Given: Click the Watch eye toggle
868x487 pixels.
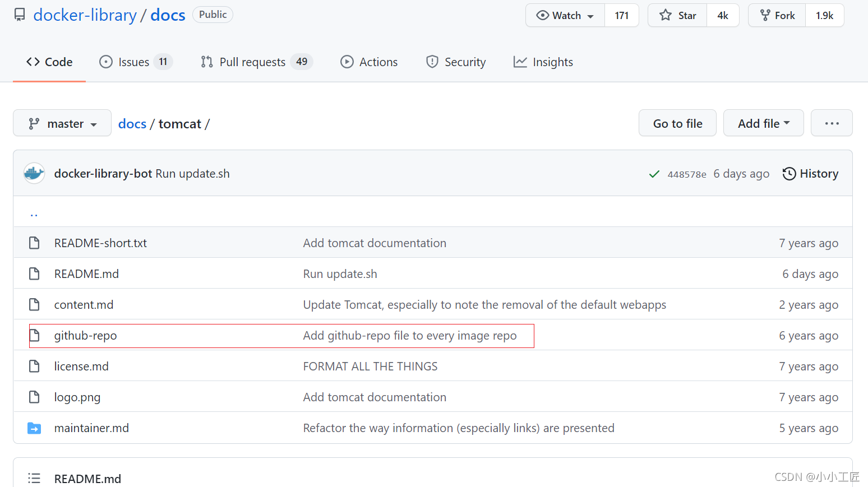Looking at the screenshot, I should (x=543, y=15).
